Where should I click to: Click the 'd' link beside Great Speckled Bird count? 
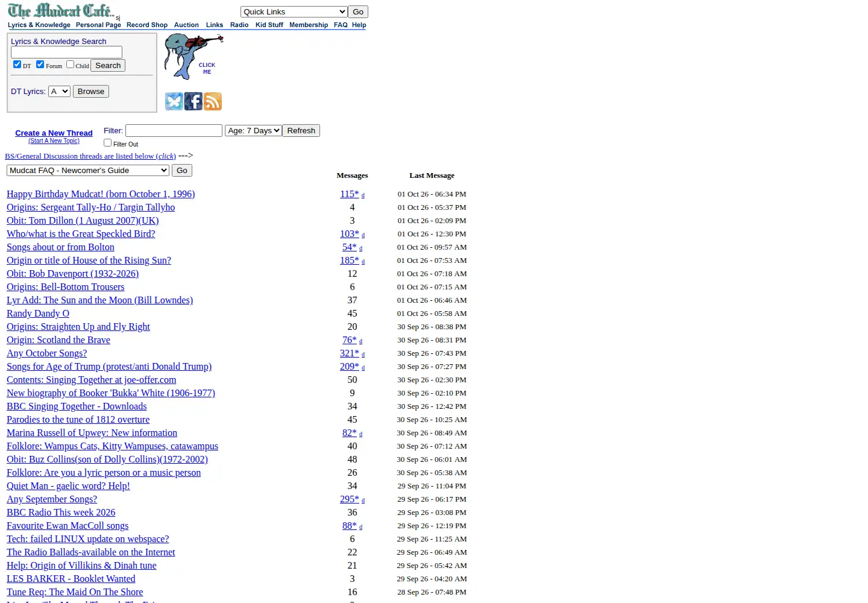(x=363, y=235)
